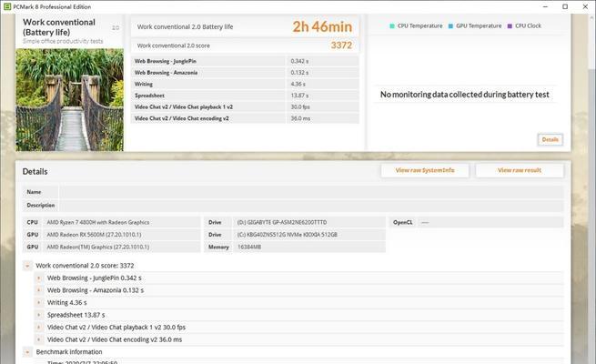Click Web Browsing - Amazonia table row

pyautogui.click(x=245, y=73)
